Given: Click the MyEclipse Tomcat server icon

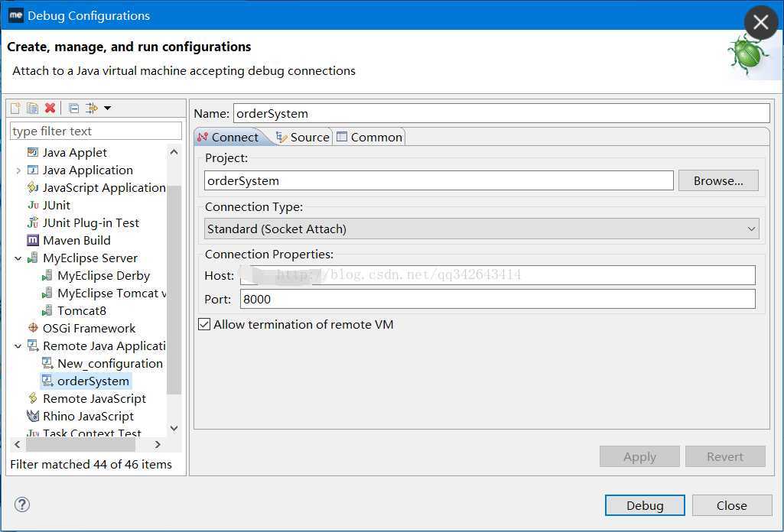Looking at the screenshot, I should [x=47, y=293].
